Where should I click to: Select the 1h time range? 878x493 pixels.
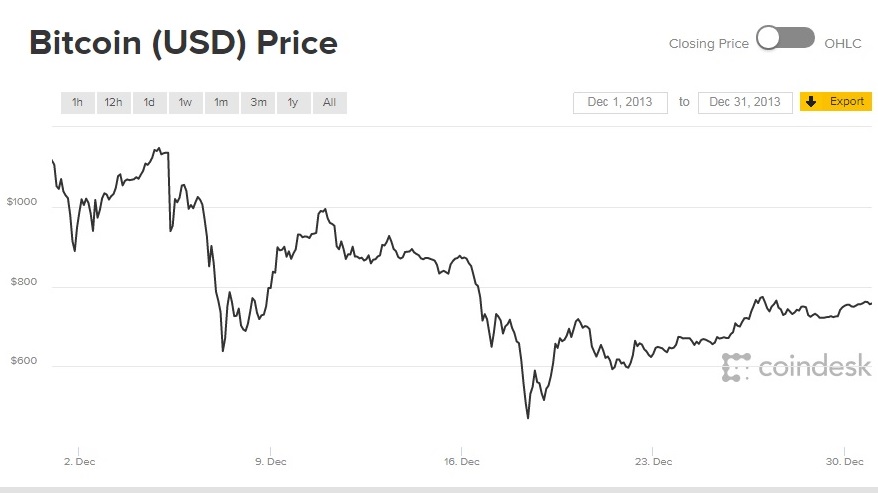pyautogui.click(x=77, y=102)
